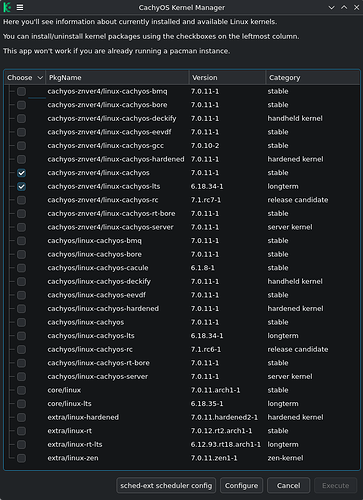Screen dimensions: 363x500
Task: Click version 7.1.rc7-1 cell
Action: pos(206,200)
